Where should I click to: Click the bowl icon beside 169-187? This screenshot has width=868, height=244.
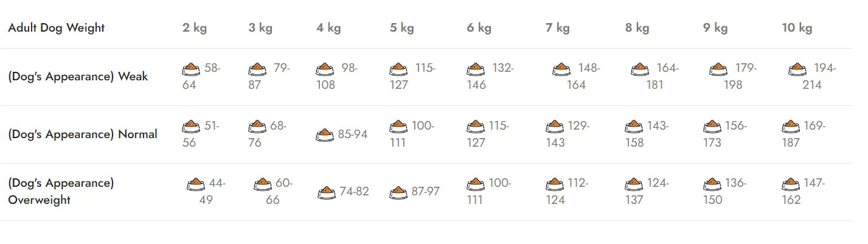coord(791,127)
